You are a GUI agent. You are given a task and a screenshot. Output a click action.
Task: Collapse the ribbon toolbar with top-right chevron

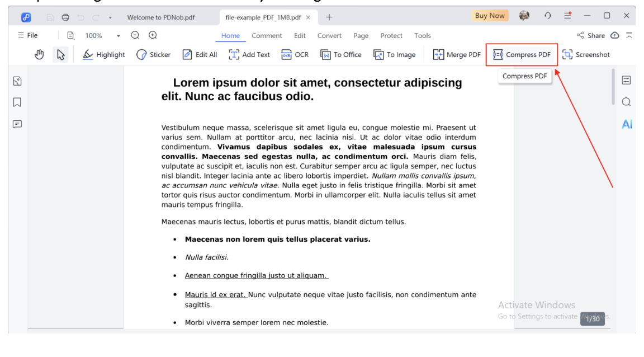[x=629, y=35]
